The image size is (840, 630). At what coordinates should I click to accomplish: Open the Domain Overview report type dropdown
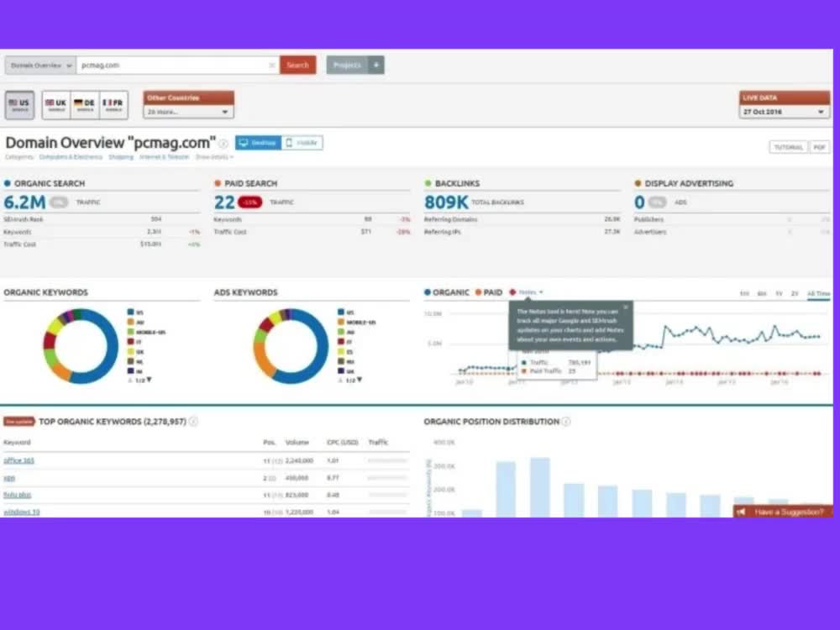tap(40, 66)
